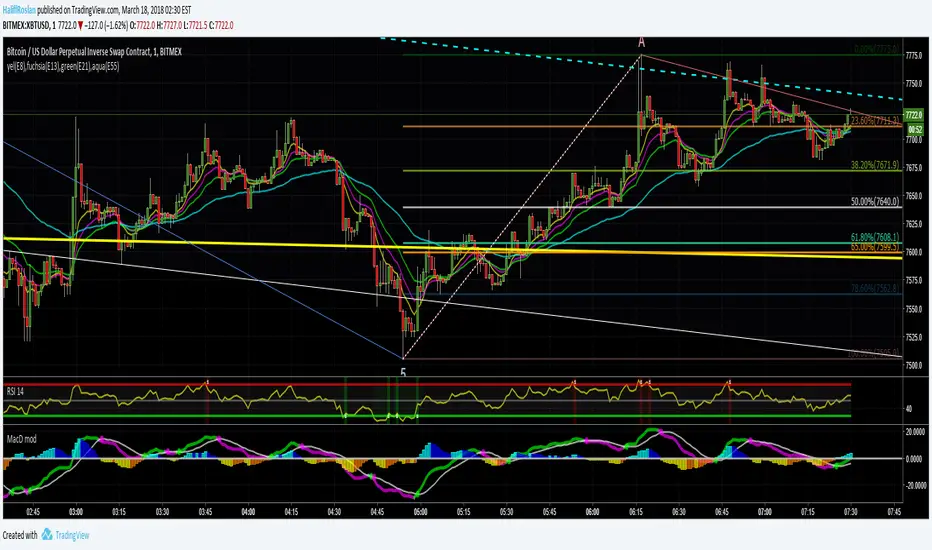Select the 78.60%(7562.8) Fibonacci level label

click(875, 288)
